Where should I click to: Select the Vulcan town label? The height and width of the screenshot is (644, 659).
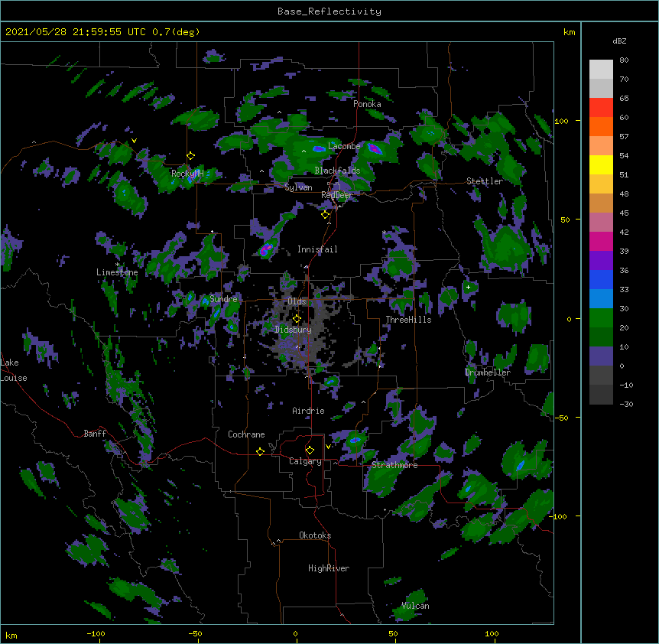click(x=415, y=606)
